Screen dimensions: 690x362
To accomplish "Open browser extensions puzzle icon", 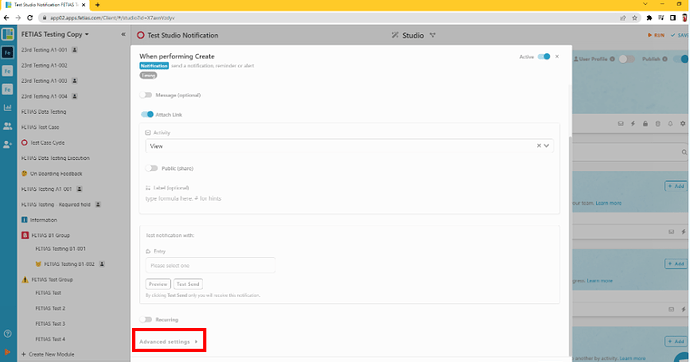I will tap(649, 18).
